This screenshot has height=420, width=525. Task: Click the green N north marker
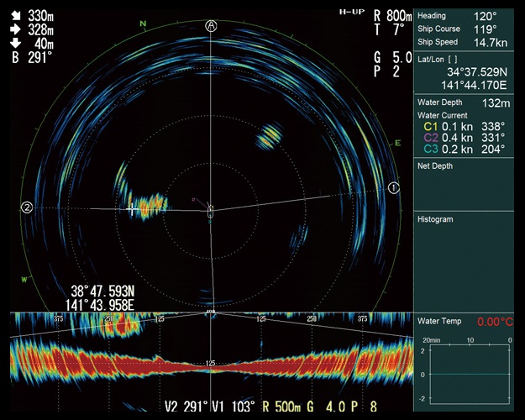click(x=144, y=24)
